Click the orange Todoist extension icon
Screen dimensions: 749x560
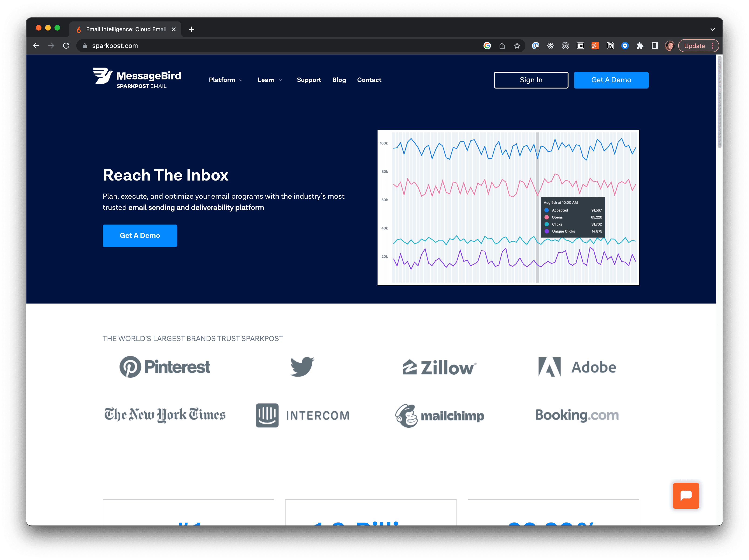[x=595, y=46]
